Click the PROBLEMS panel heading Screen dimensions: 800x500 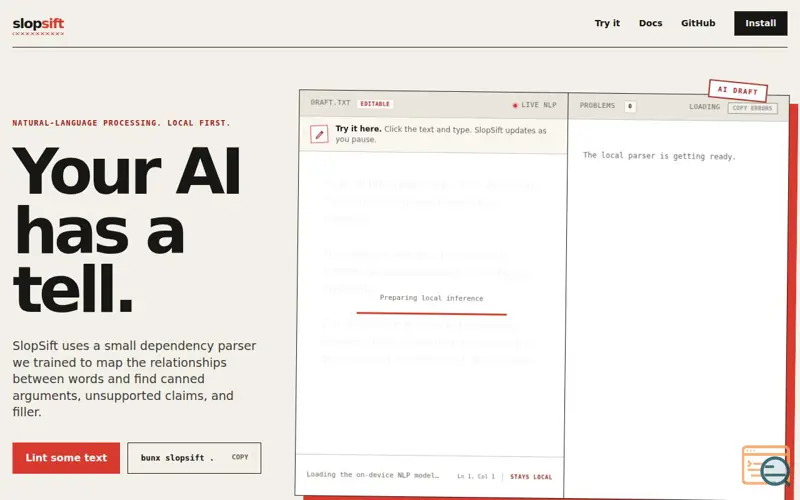(597, 106)
